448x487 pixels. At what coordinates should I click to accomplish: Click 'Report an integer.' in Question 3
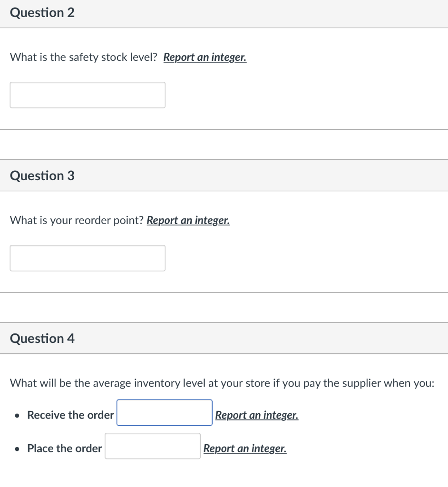click(188, 221)
